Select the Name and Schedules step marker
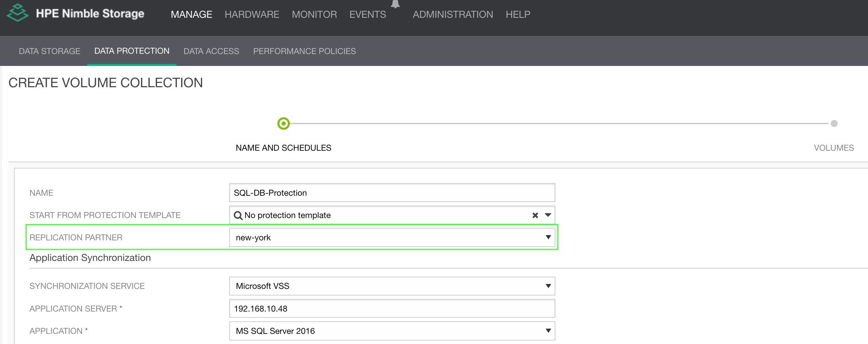Screen dimensions: 868x344 pyautogui.click(x=284, y=124)
